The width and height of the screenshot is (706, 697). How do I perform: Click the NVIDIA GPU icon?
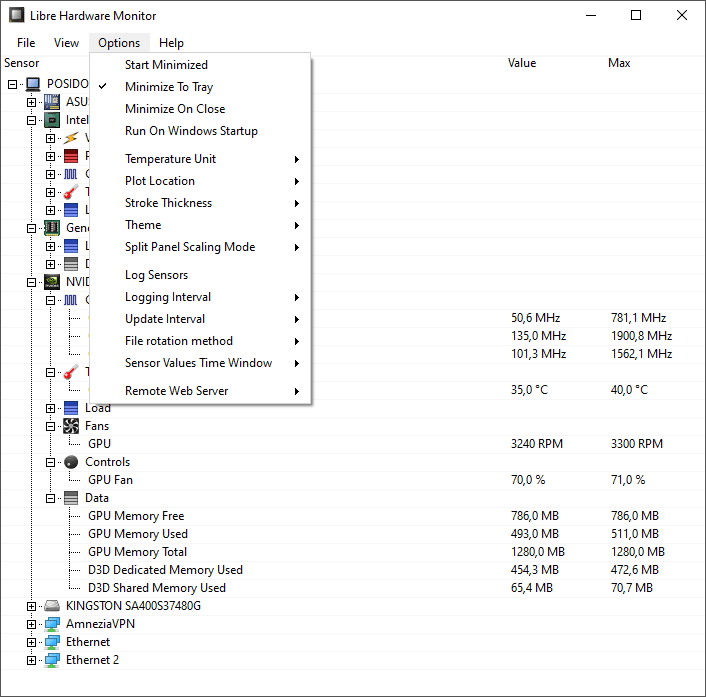point(52,282)
